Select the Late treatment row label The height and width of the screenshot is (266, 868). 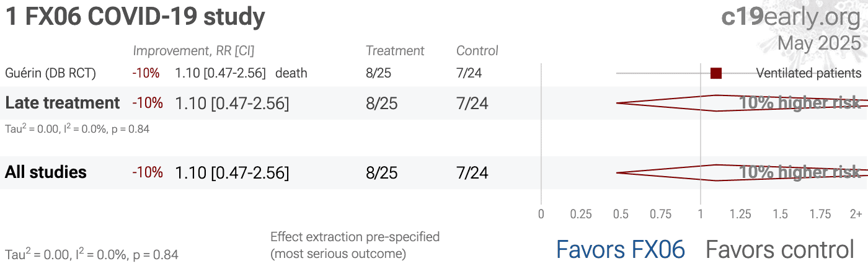click(x=62, y=103)
